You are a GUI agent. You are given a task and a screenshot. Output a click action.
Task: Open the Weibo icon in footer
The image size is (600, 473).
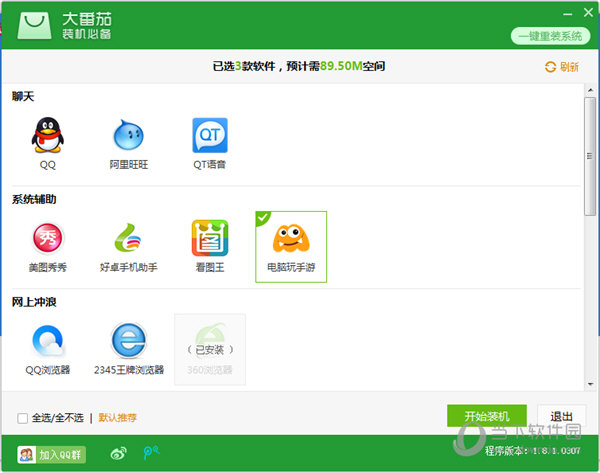pos(119,454)
